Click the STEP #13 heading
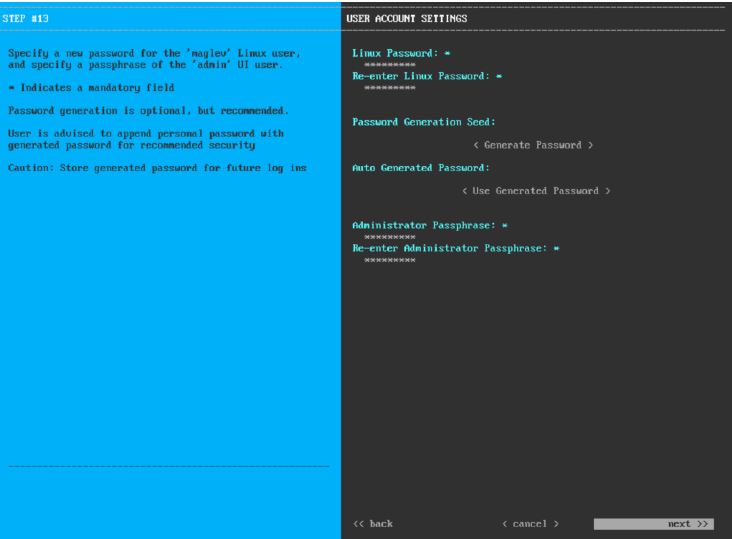 coord(28,19)
